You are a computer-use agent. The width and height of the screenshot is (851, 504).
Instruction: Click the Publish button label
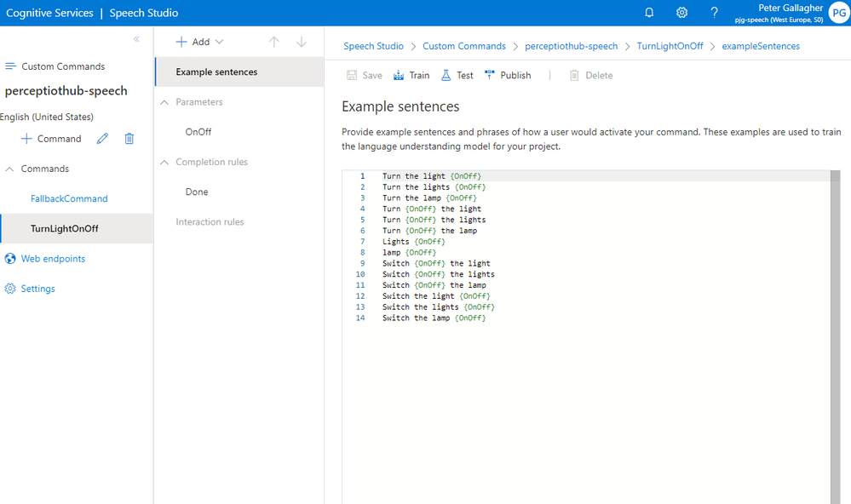coord(515,76)
